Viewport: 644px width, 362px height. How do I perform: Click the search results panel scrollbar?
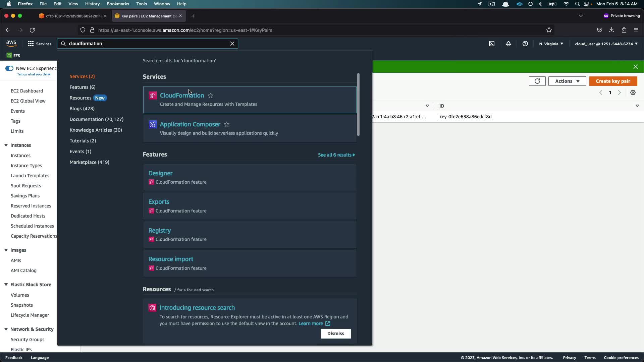pyautogui.click(x=358, y=105)
